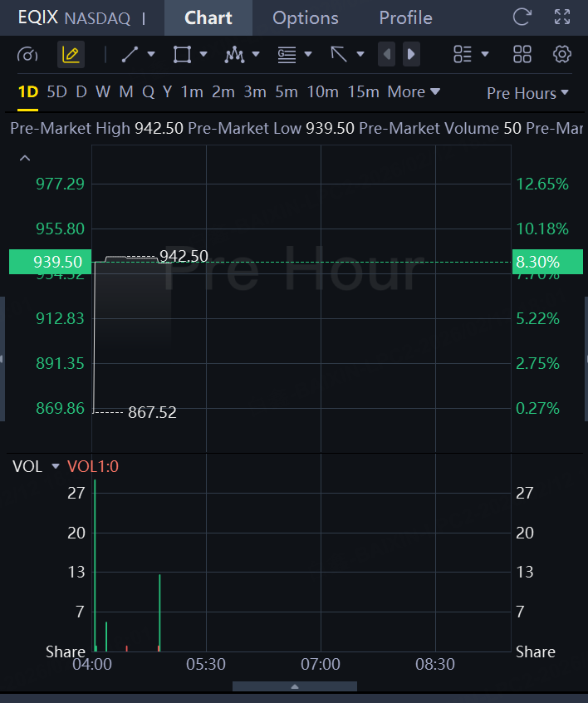Viewport: 588px width, 703px height.
Task: Click the Pre-Market Volume 50 text
Action: [x=440, y=128]
